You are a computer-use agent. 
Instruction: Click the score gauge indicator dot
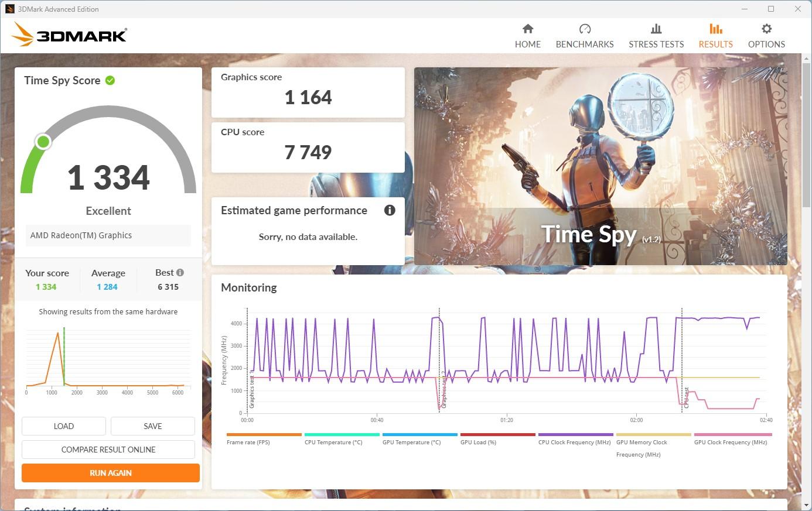click(x=43, y=142)
